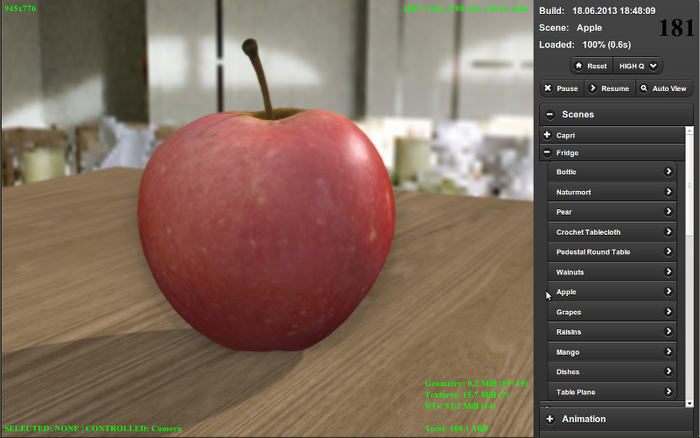
Task: Click the X icon on Pause button
Action: pyautogui.click(x=548, y=88)
